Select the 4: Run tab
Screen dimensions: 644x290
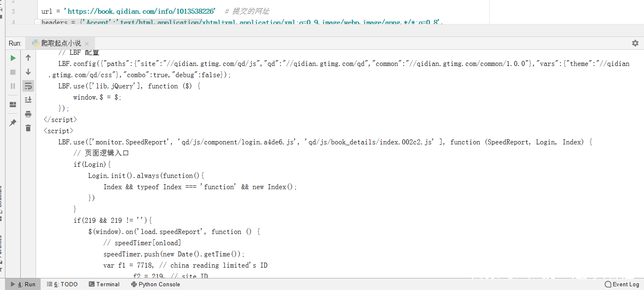click(x=25, y=284)
